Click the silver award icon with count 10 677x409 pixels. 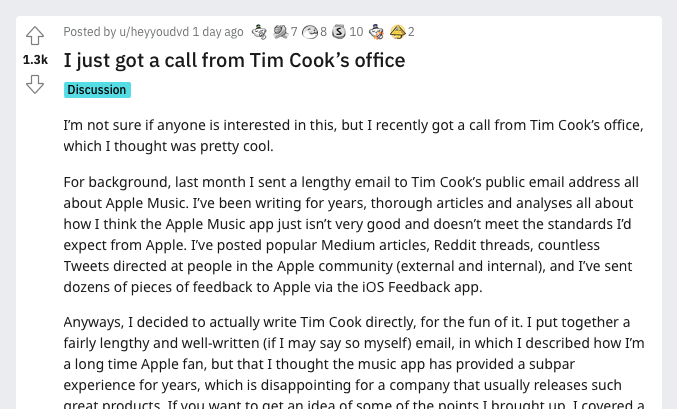point(339,32)
